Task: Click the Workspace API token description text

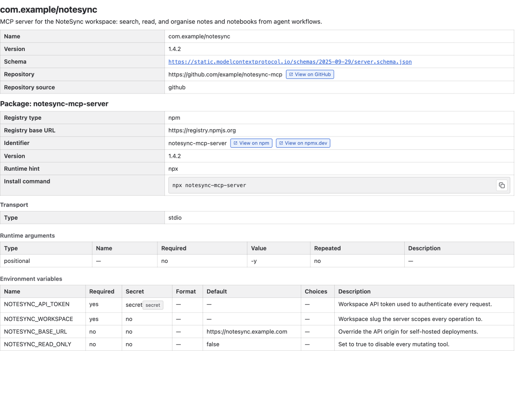Action: (415, 304)
